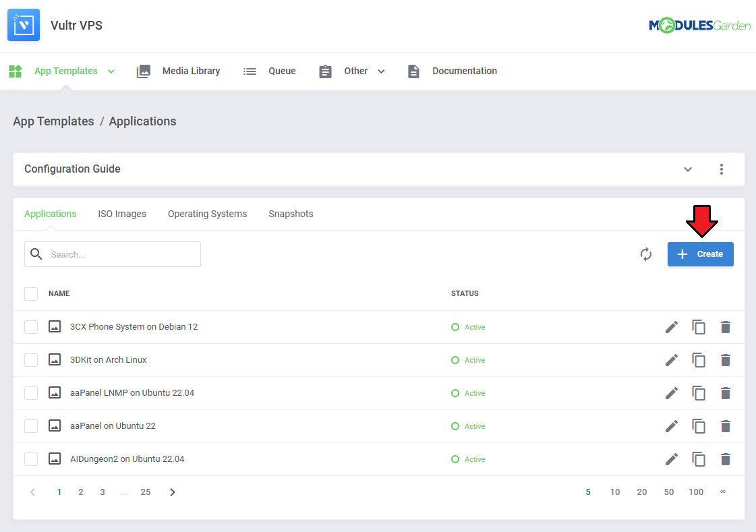The image size is (756, 532).
Task: Duplicate aaPanel on Ubuntu 22
Action: [699, 426]
